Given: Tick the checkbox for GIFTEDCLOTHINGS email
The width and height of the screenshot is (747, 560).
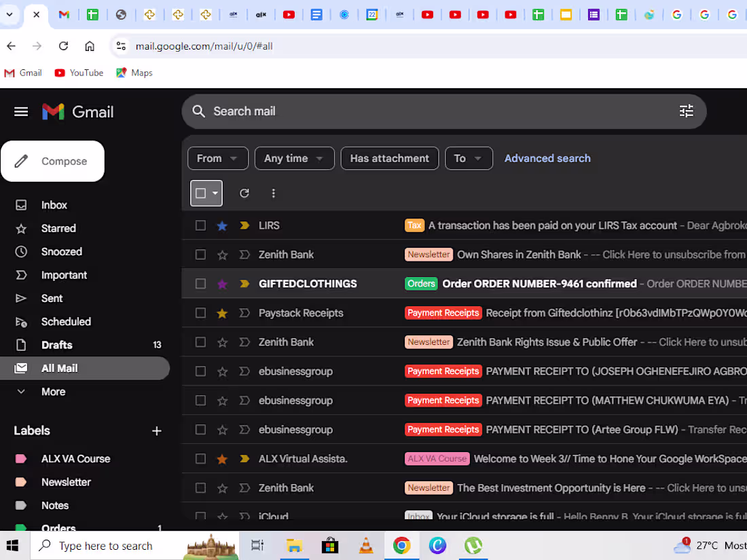Looking at the screenshot, I should pyautogui.click(x=200, y=284).
